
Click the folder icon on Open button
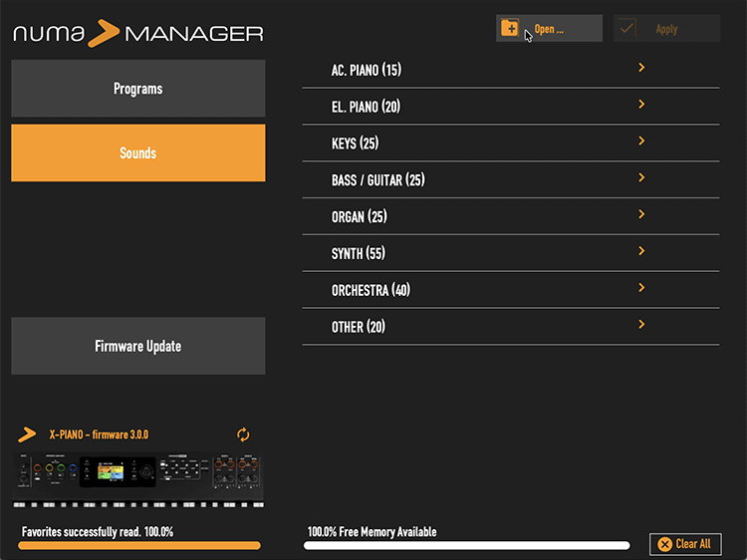510,28
